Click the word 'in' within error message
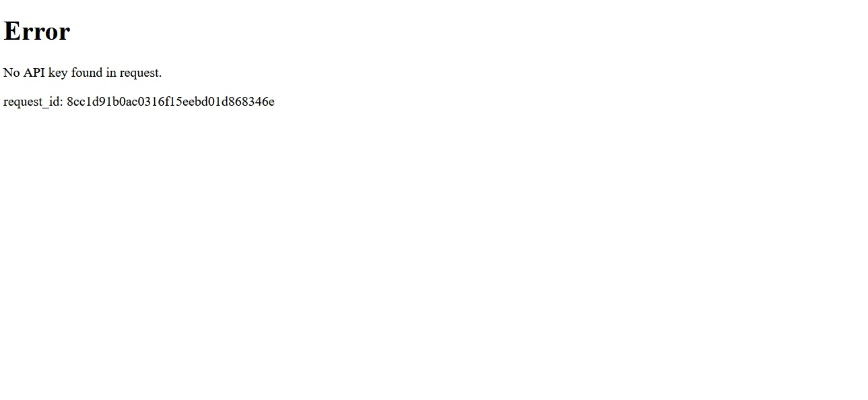Viewport: 868px width, 400px height. pos(111,73)
